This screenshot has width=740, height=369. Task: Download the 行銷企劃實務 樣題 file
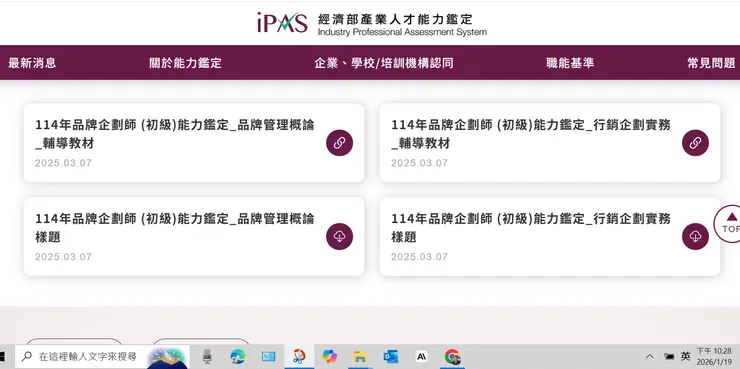[695, 236]
